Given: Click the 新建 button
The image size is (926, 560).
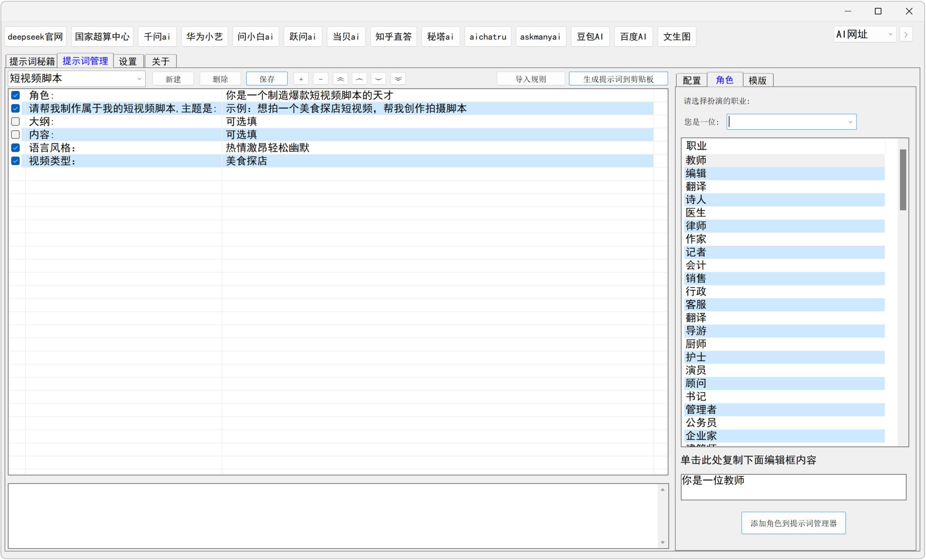Looking at the screenshot, I should coord(173,79).
